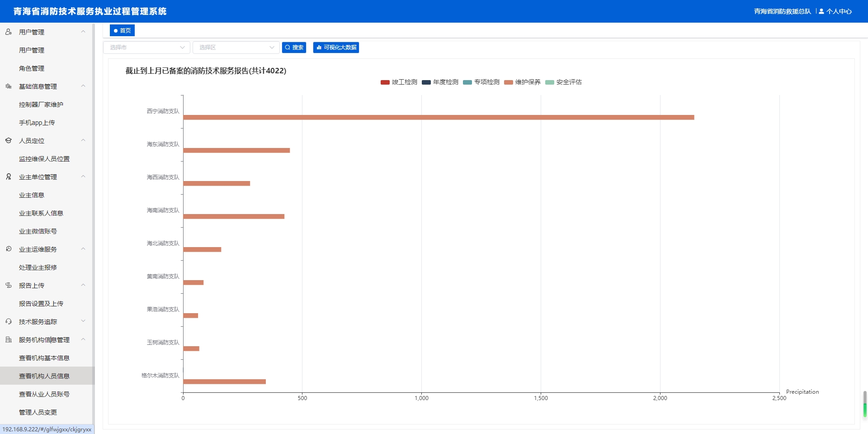This screenshot has width=868, height=434.
Task: Click the 黄南消防支队 axis label
Action: (163, 277)
